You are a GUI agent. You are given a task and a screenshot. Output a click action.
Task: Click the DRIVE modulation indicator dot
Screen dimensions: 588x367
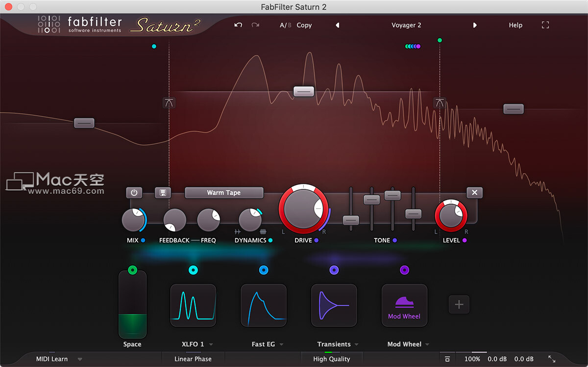pyautogui.click(x=317, y=240)
